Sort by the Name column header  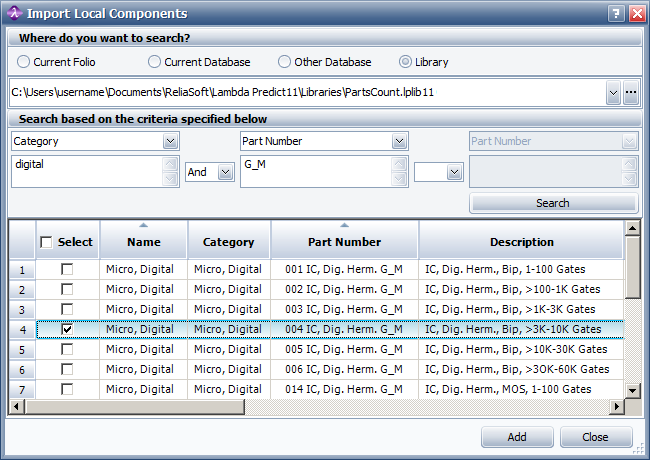tap(143, 242)
